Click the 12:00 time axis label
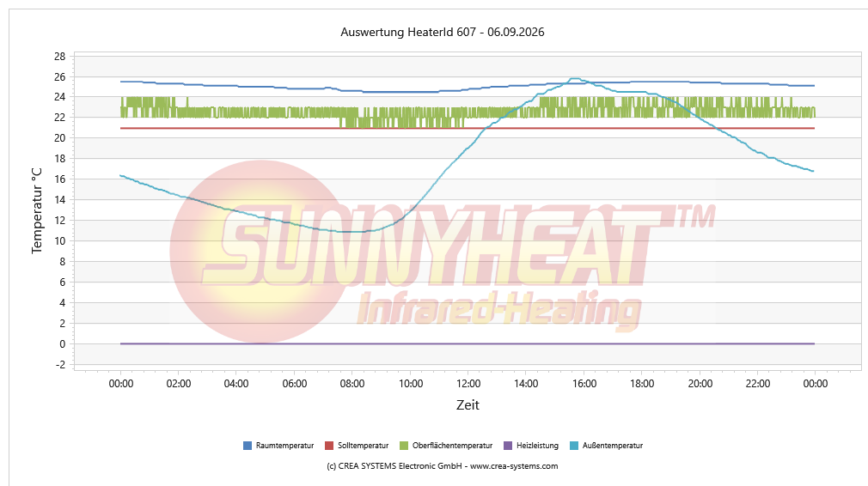The image size is (868, 486). (468, 384)
